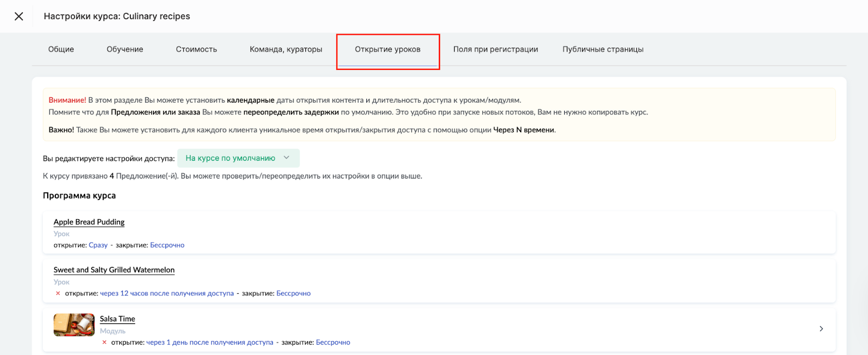Switch to Публичные страницы tab
868x355 pixels.
point(603,49)
